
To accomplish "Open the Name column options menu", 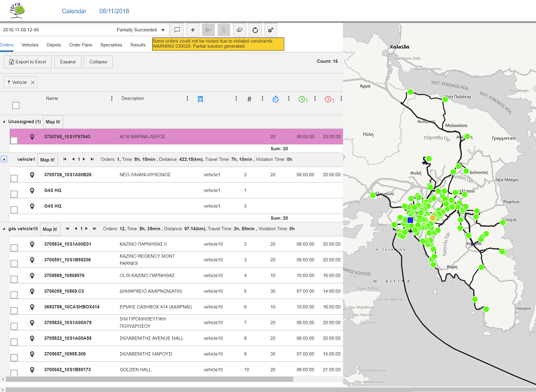I will point(112,98).
